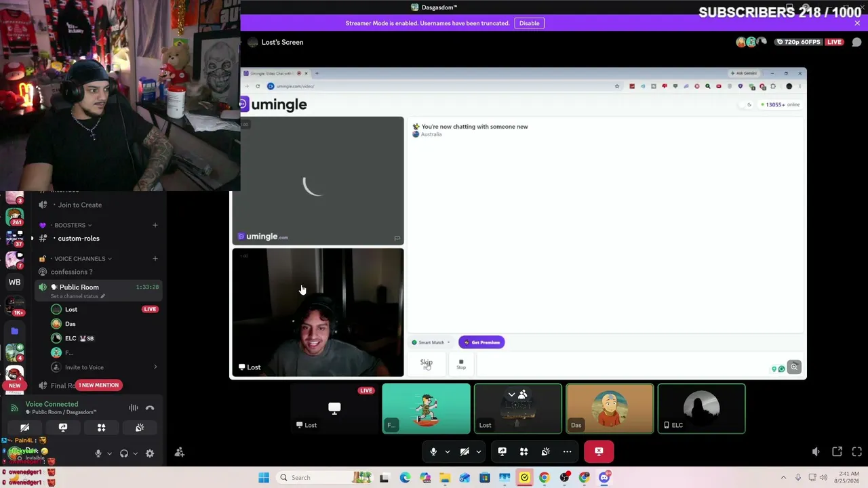
Task: Open camera options in the call control bar
Action: [479, 451]
